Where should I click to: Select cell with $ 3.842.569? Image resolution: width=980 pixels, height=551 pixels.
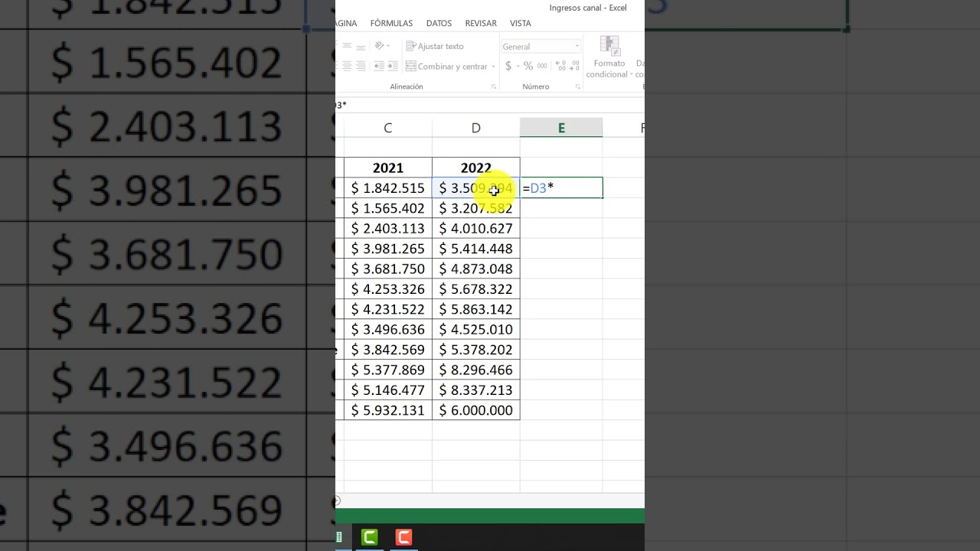pyautogui.click(x=388, y=350)
